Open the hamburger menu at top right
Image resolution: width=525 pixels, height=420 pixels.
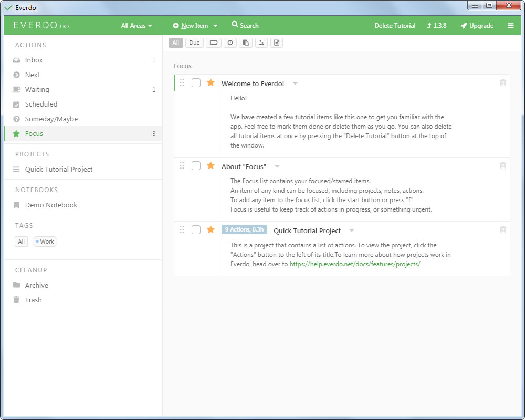(x=511, y=26)
